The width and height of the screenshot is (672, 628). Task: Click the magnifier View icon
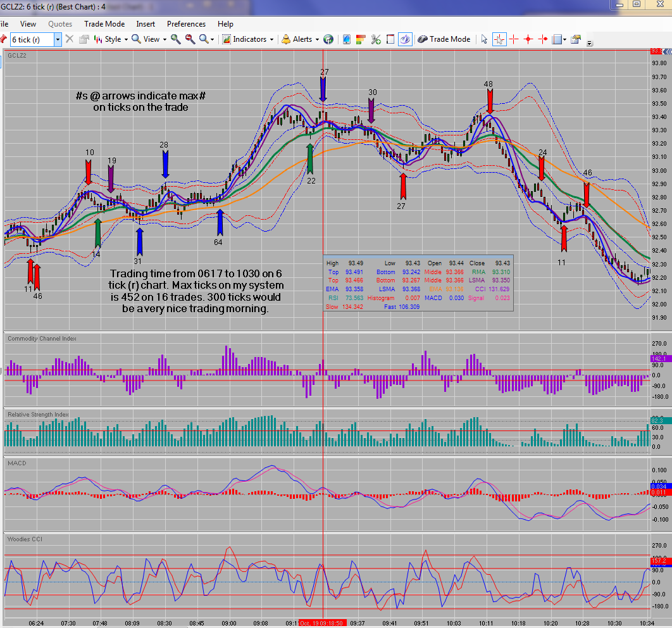(x=136, y=39)
